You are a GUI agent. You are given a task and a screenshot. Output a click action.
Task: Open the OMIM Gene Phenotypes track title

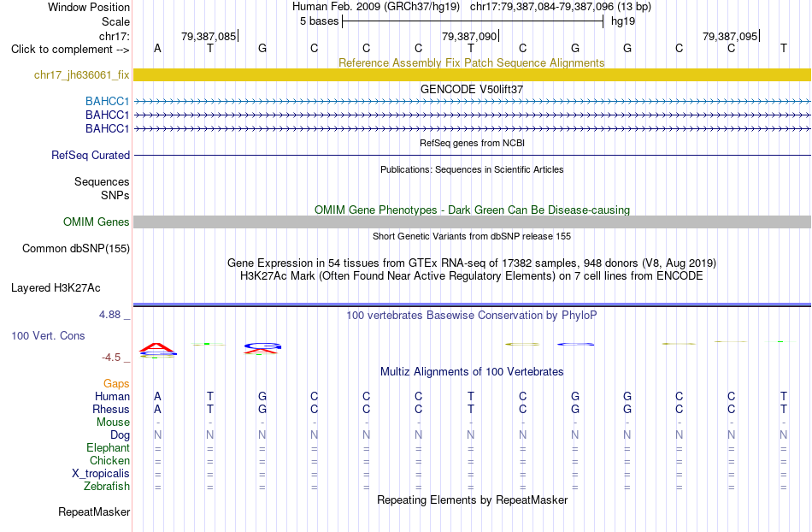(472, 210)
